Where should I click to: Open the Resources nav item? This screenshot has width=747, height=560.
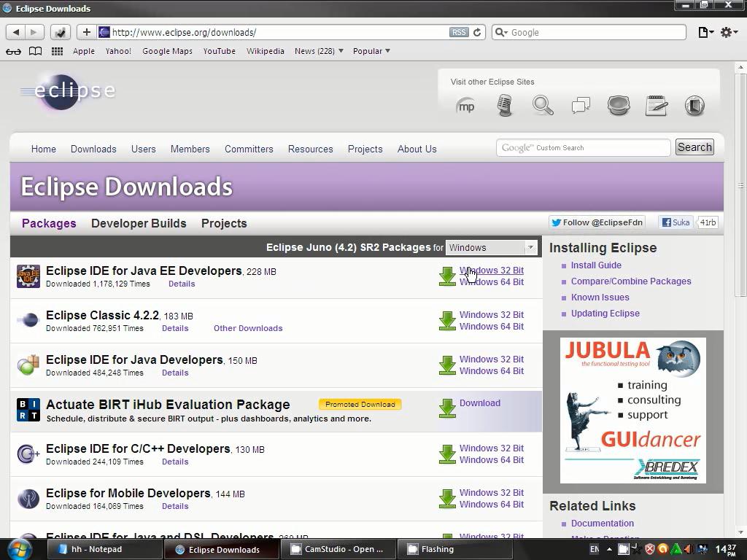point(310,149)
